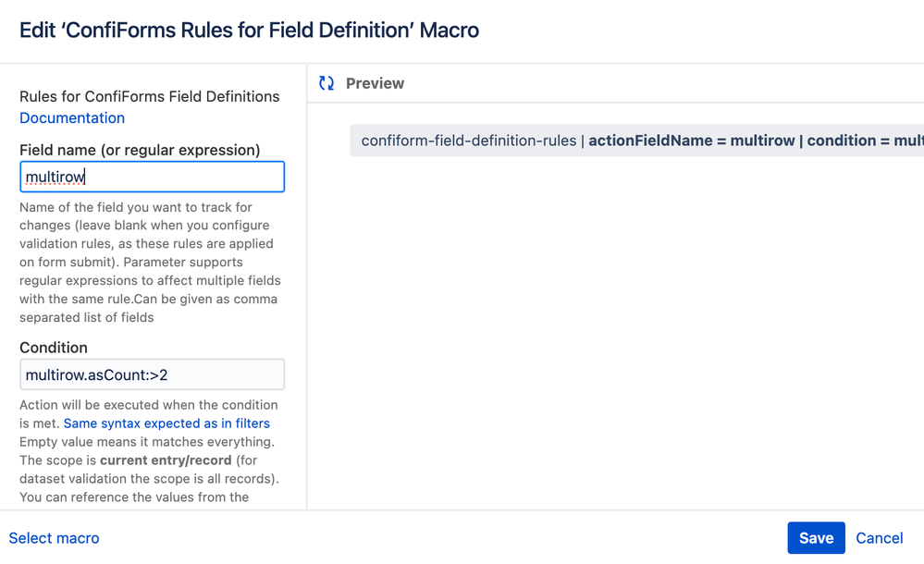Save the macro settings
Viewport: 924px width, 564px height.
point(816,537)
